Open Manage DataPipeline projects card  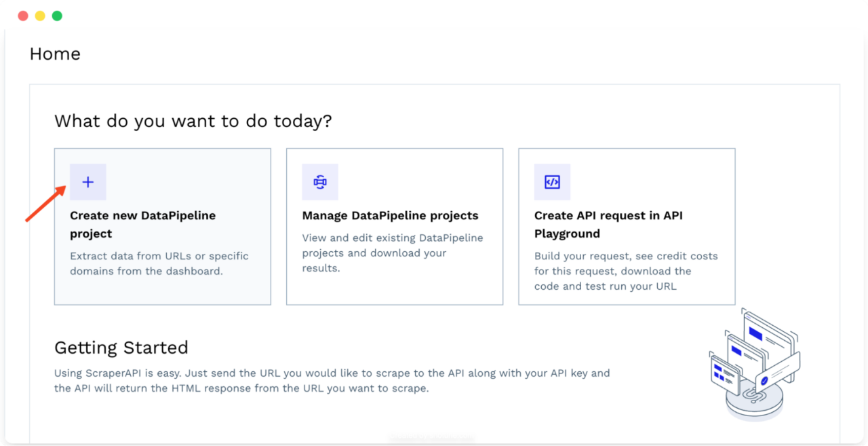coord(395,227)
